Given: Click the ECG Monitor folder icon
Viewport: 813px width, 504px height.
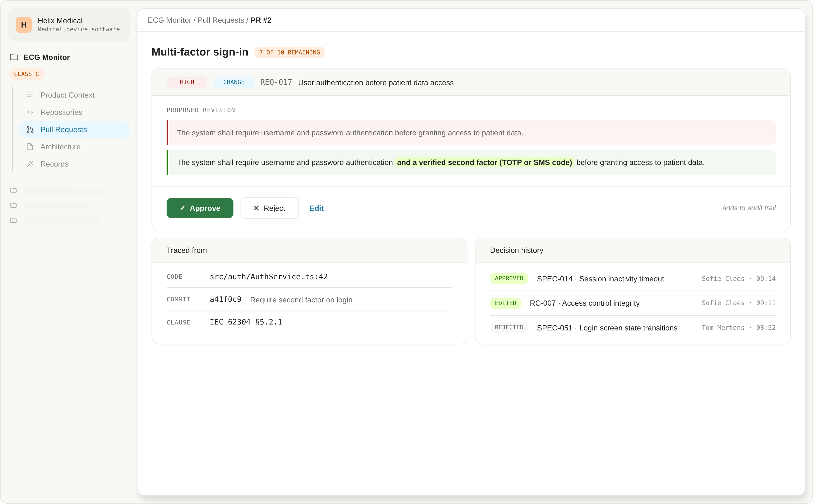Looking at the screenshot, I should click(14, 57).
